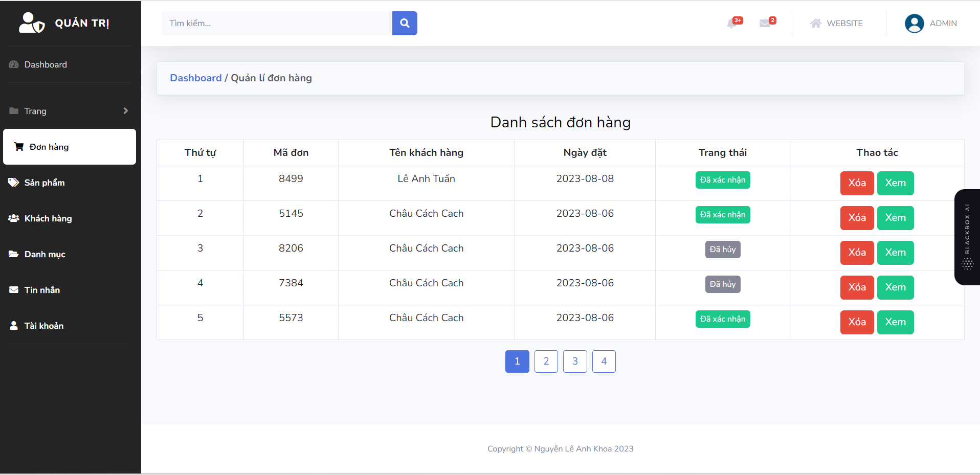Open the notifications bell icon
This screenshot has width=980, height=475.
(x=732, y=24)
